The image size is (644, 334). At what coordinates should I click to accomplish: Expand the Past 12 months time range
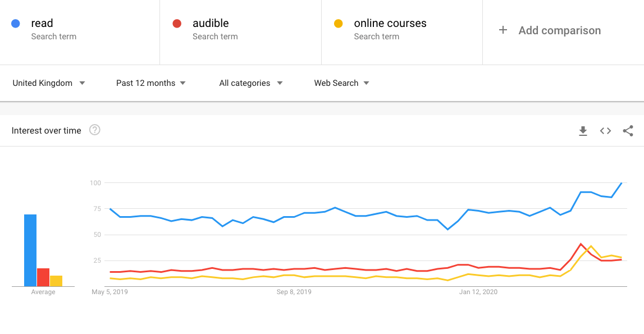click(150, 83)
